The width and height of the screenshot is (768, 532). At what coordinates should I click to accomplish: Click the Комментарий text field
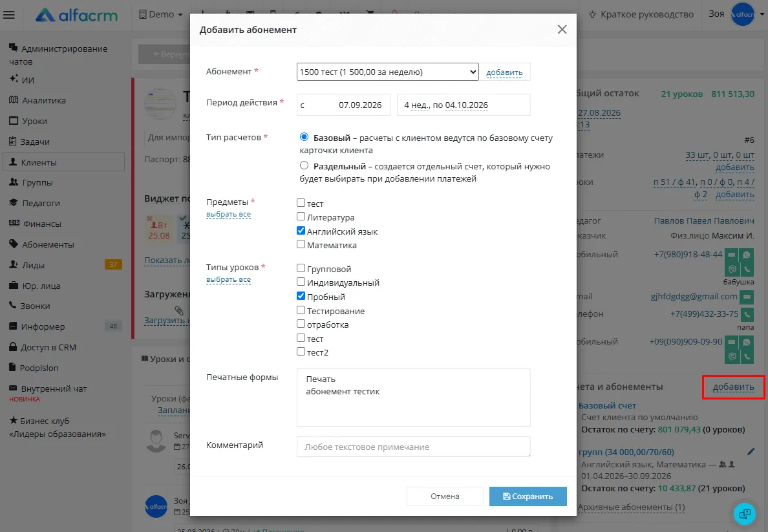pos(413,447)
